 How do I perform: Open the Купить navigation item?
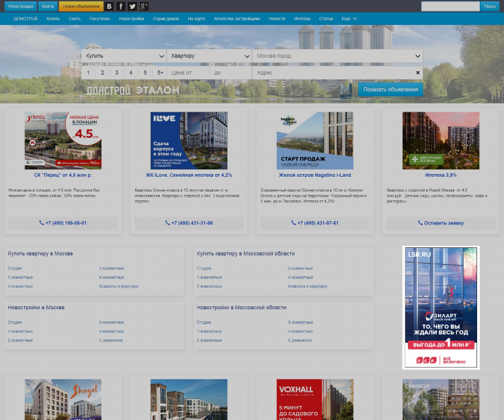coord(53,19)
